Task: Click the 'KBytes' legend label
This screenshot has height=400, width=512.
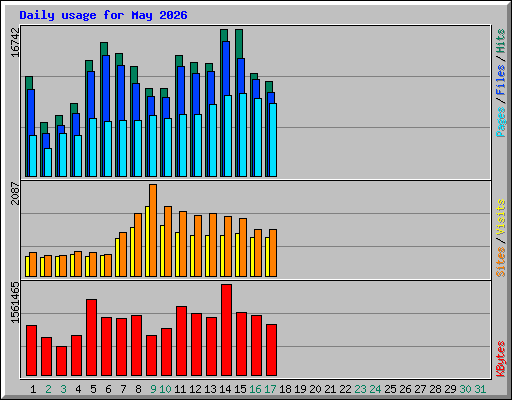Action: (501, 359)
